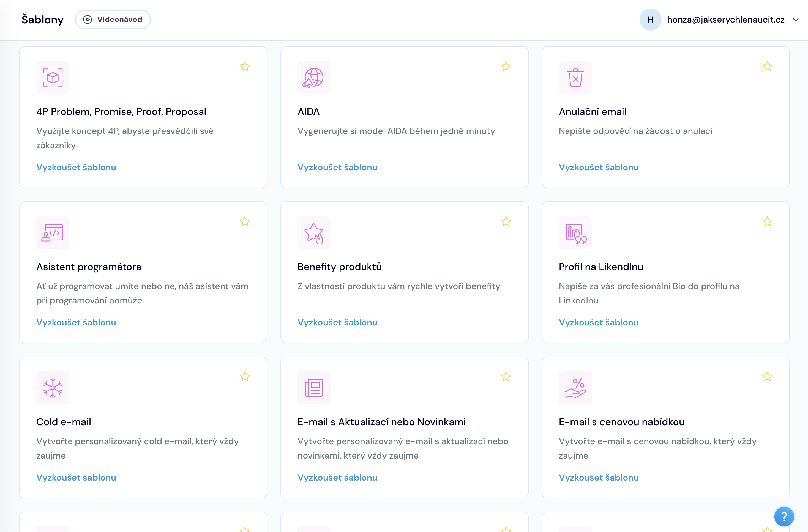Click Vyzkoušet šablonu under Benefity produktů
This screenshot has height=532, width=808.
coord(337,322)
